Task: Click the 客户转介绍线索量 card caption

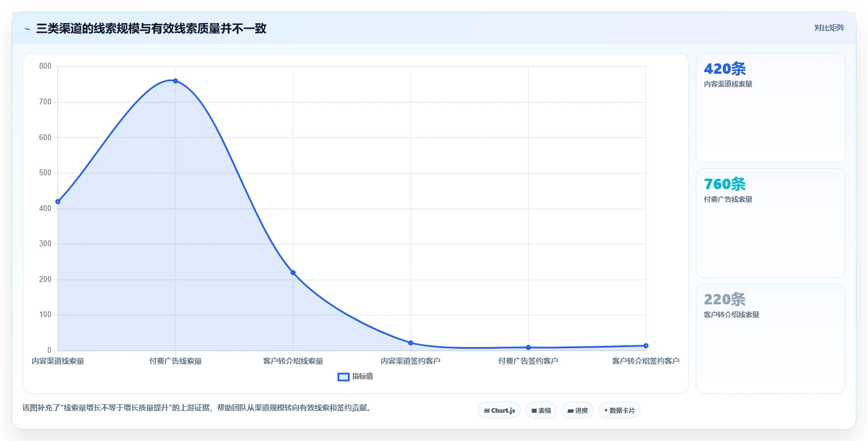Action: click(731, 315)
